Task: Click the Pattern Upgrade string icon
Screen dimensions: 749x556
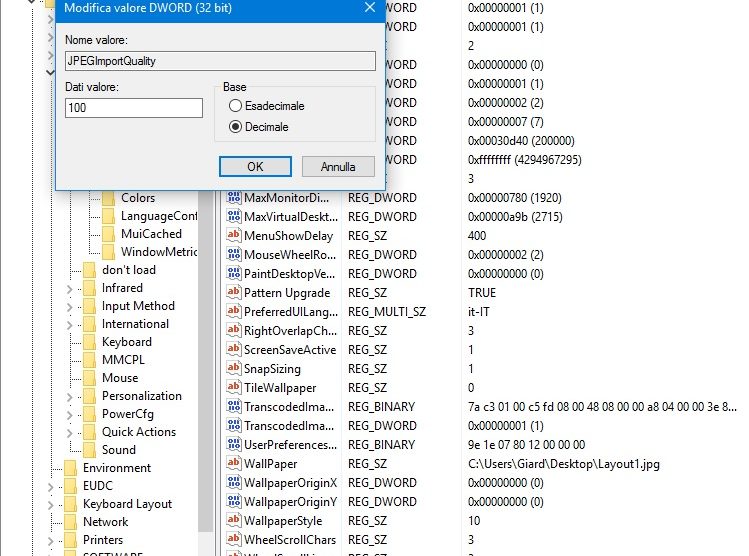Action: [234, 292]
